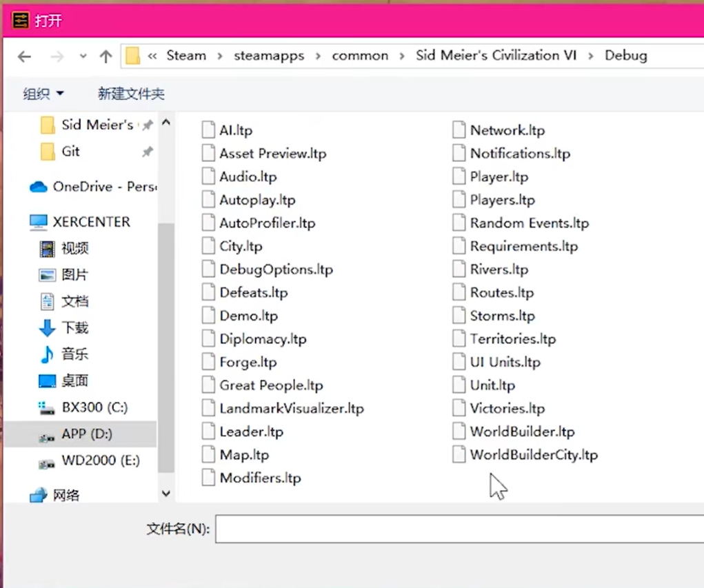Open 下载 folder in sidebar
Image resolution: width=704 pixels, height=588 pixels.
64,327
